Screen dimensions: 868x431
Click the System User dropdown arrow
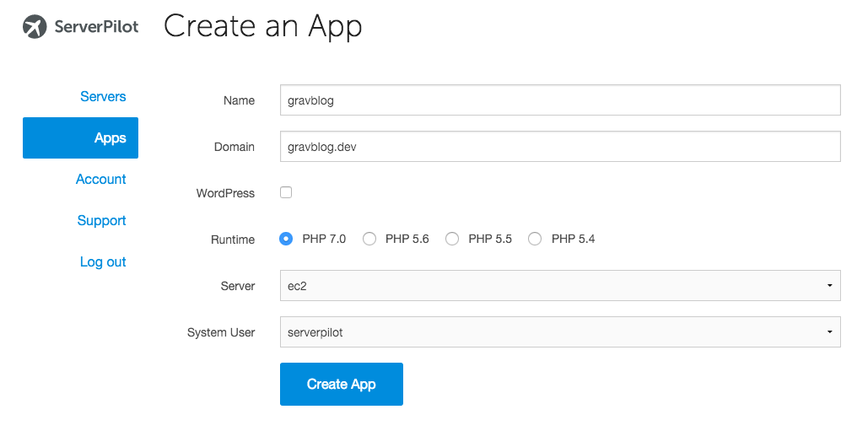(829, 332)
